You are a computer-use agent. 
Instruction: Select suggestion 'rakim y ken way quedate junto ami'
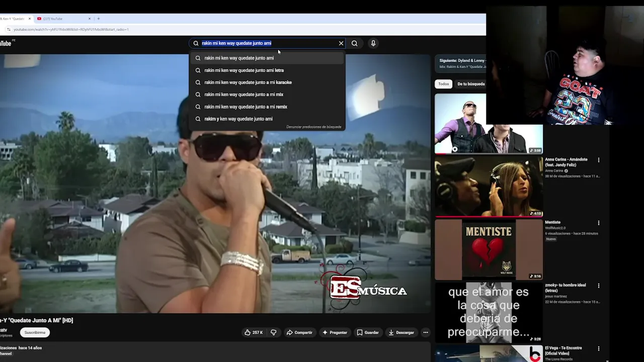[x=267, y=119]
